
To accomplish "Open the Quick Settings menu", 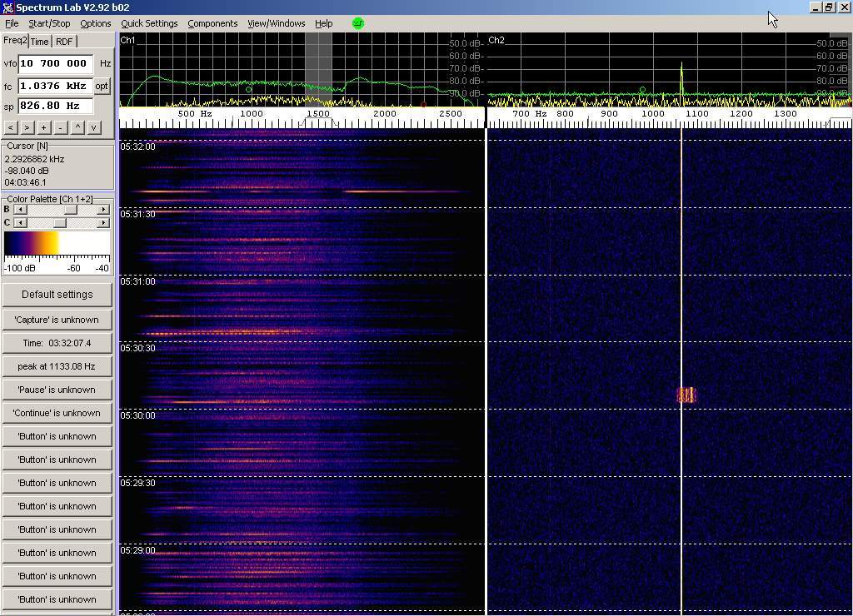I will tap(149, 23).
